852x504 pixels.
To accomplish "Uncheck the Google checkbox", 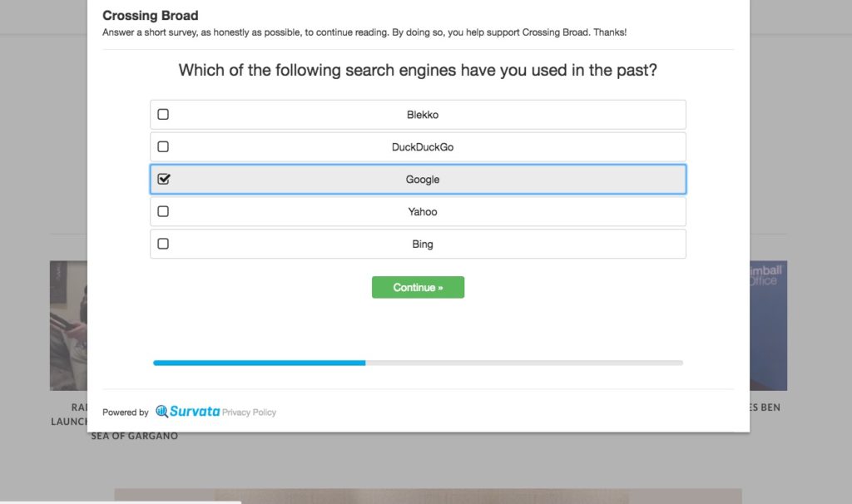I will coord(163,180).
